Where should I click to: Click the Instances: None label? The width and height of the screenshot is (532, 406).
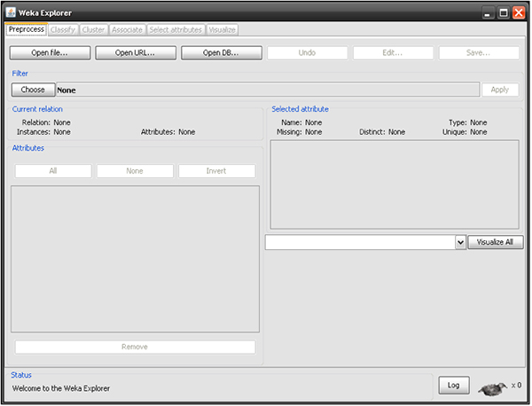[43, 132]
